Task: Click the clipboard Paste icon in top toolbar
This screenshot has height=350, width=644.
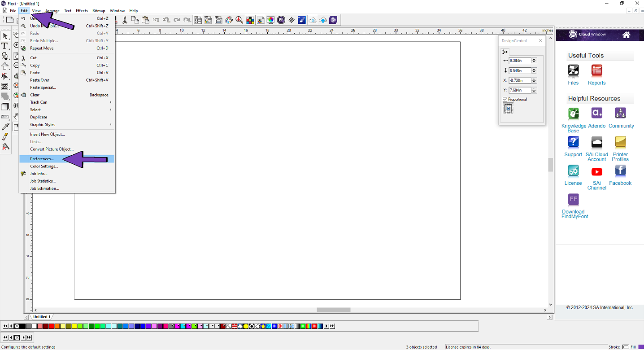Action: coord(145,20)
